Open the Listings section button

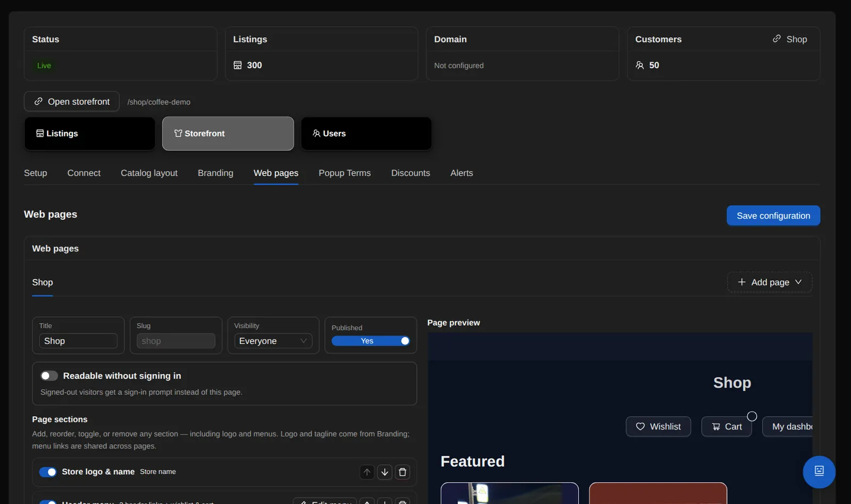pos(90,133)
